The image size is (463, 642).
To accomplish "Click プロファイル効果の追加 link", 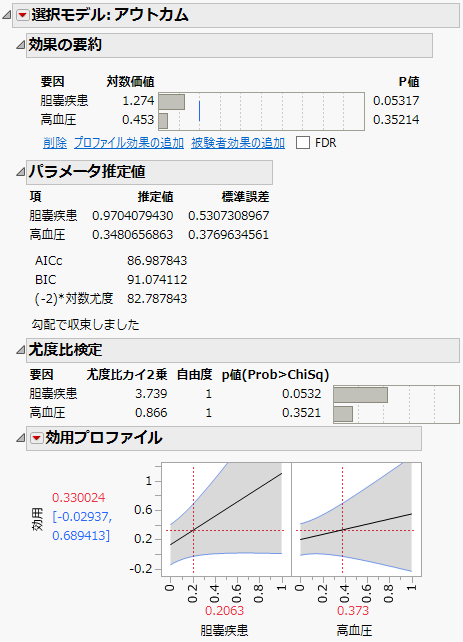I will point(129,143).
